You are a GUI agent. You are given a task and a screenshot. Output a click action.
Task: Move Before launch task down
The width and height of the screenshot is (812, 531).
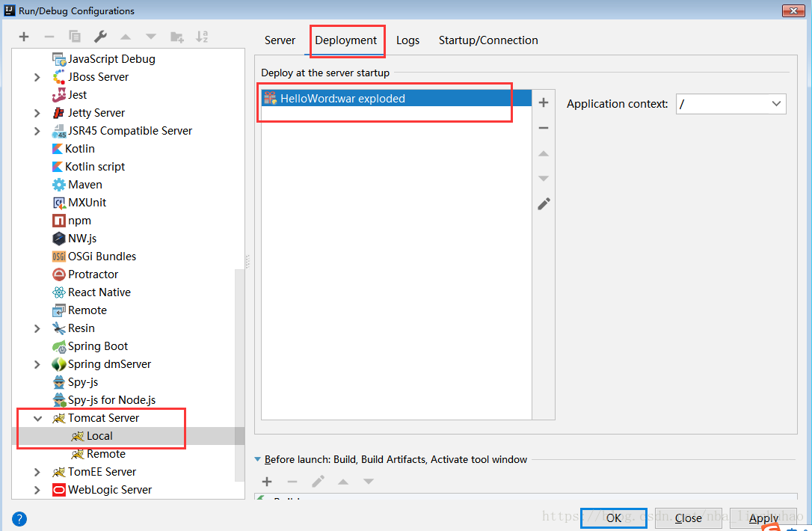[368, 482]
